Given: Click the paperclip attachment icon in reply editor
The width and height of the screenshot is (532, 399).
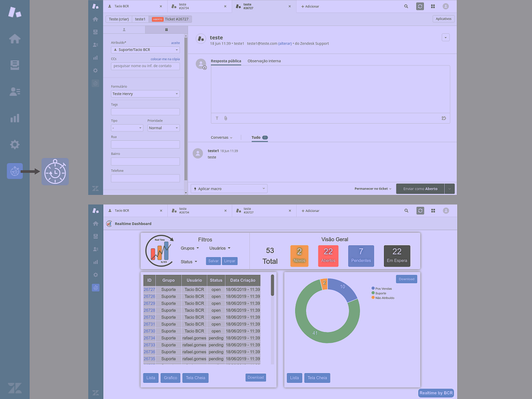Looking at the screenshot, I should (x=225, y=118).
